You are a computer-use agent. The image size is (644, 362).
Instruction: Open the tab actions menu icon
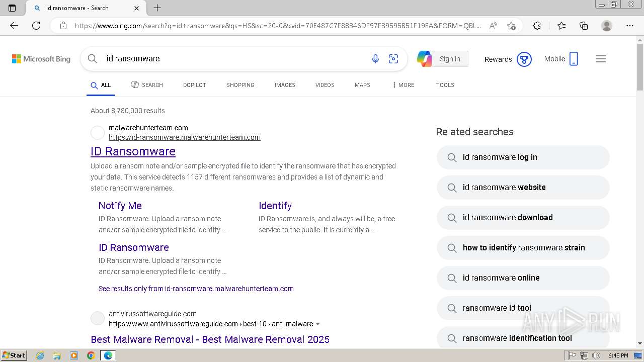(x=12, y=8)
